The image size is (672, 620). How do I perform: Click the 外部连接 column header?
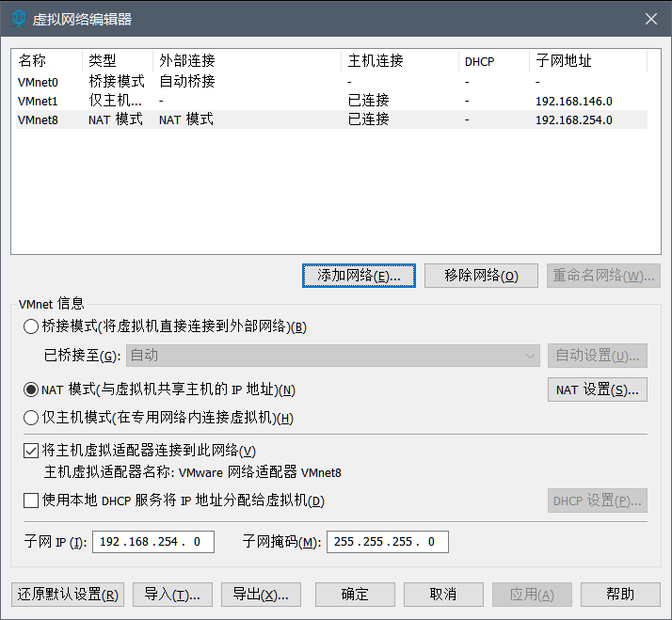pyautogui.click(x=247, y=61)
